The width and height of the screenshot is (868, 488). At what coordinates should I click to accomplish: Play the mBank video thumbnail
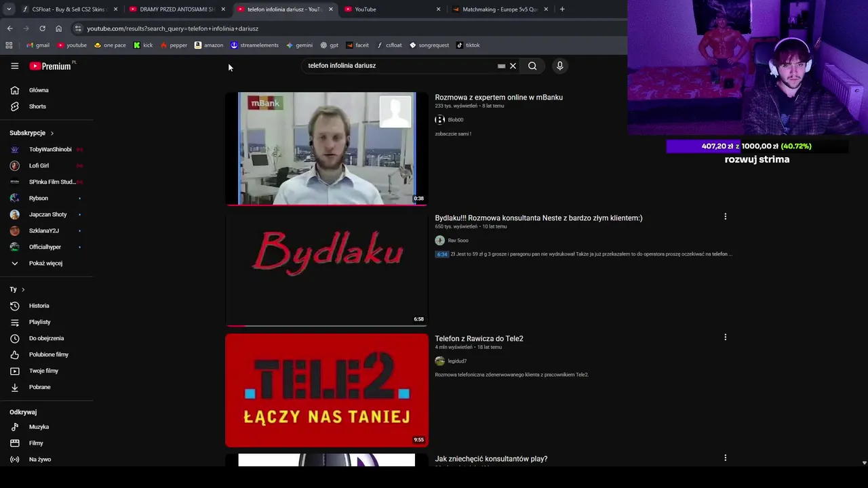326,148
